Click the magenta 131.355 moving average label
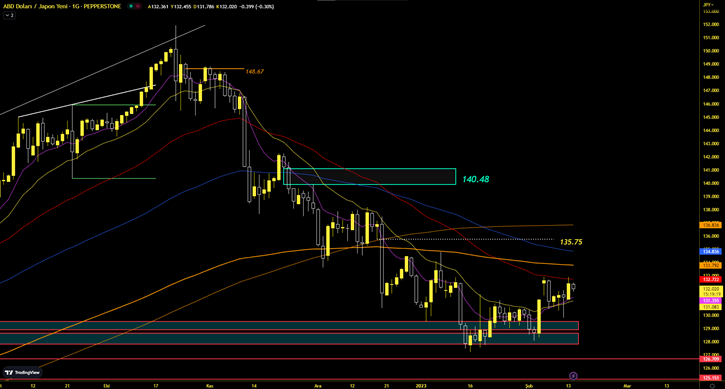725x389 pixels. point(711,301)
